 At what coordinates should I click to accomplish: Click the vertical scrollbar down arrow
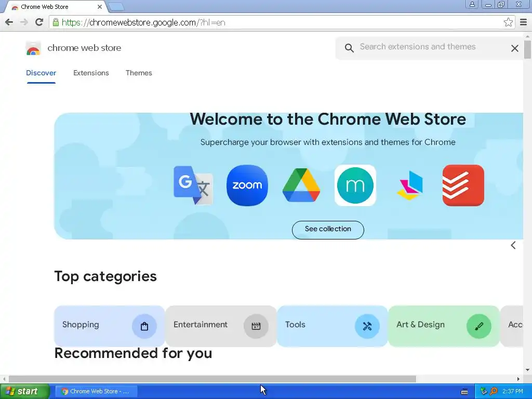click(x=528, y=370)
